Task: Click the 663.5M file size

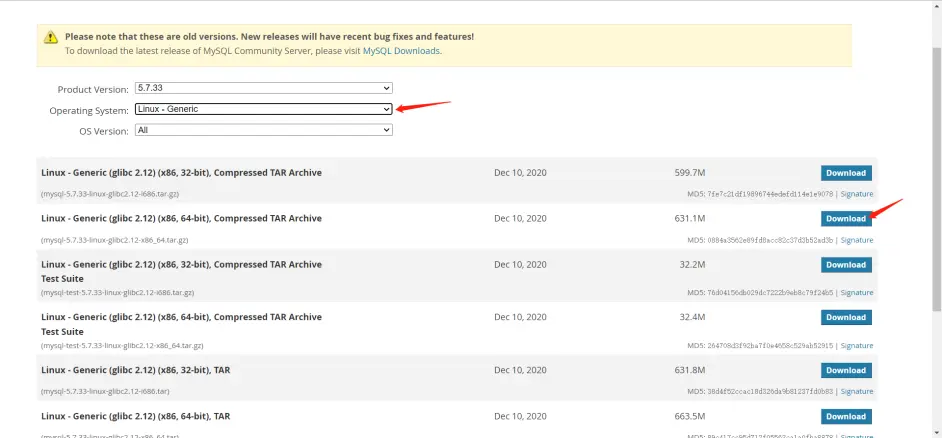Action: [x=690, y=416]
